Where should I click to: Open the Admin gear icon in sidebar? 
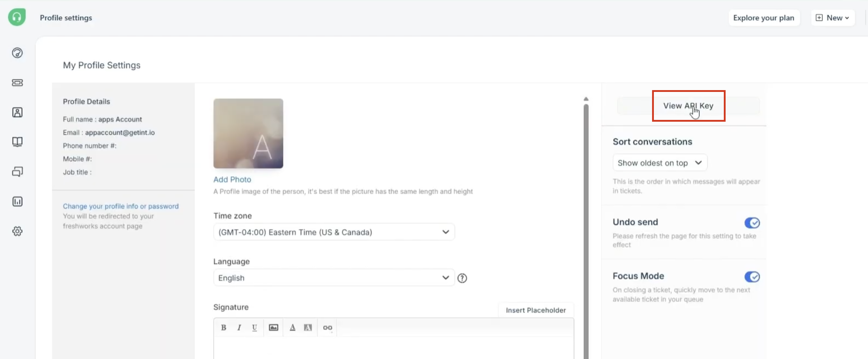tap(17, 231)
